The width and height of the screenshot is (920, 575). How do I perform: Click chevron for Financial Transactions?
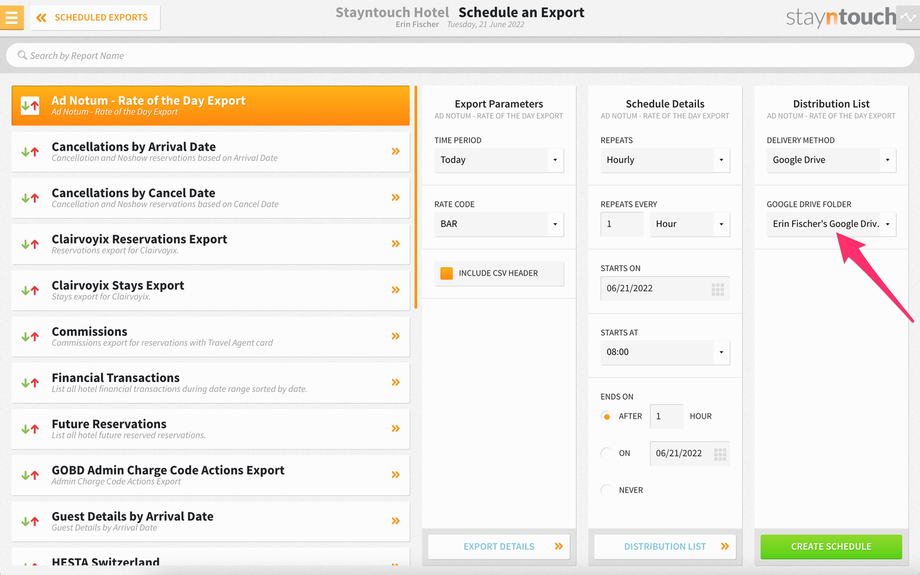(x=395, y=383)
